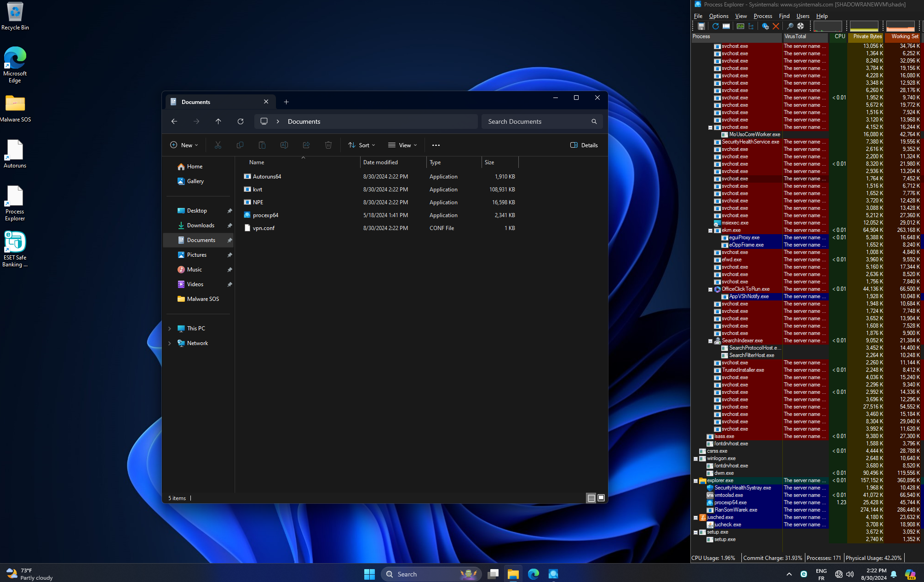This screenshot has width=924, height=582.
Task: Switch to large thumbnails view in the status bar
Action: 601,498
